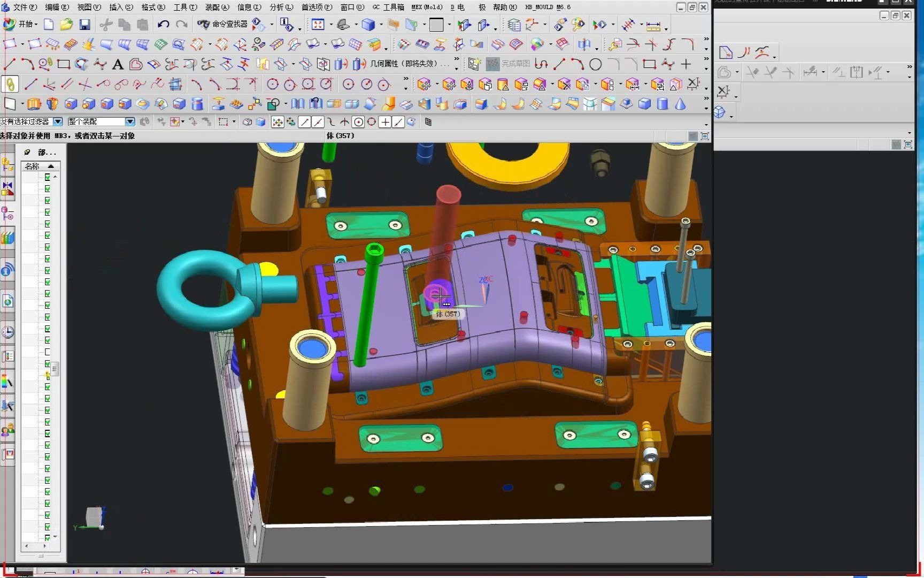
Task: Open Edit Object Display palette icon
Action: pyautogui.click(x=579, y=25)
